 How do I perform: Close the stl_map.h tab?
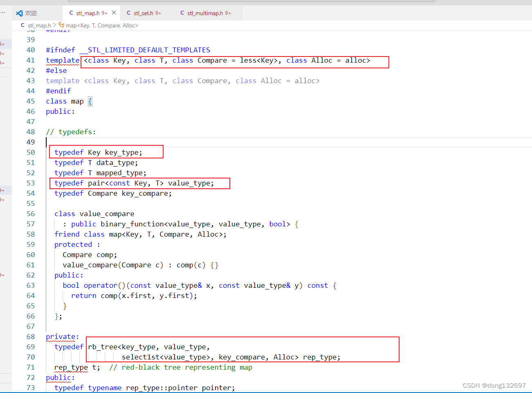point(114,13)
